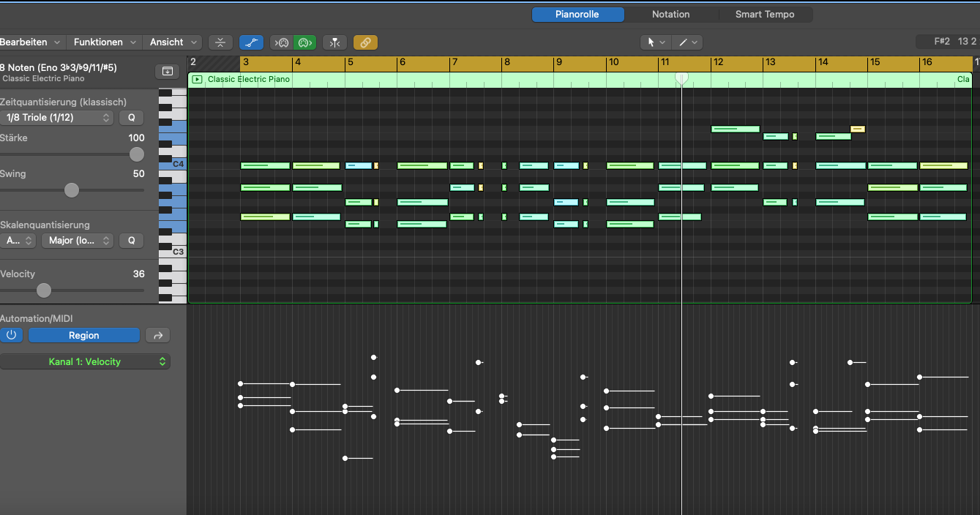Open the Major scale type dropdown

[77, 240]
